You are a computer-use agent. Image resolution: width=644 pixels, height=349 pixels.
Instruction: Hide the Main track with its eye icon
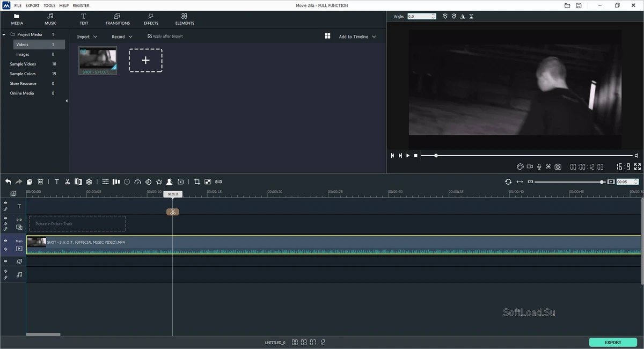tap(5, 241)
